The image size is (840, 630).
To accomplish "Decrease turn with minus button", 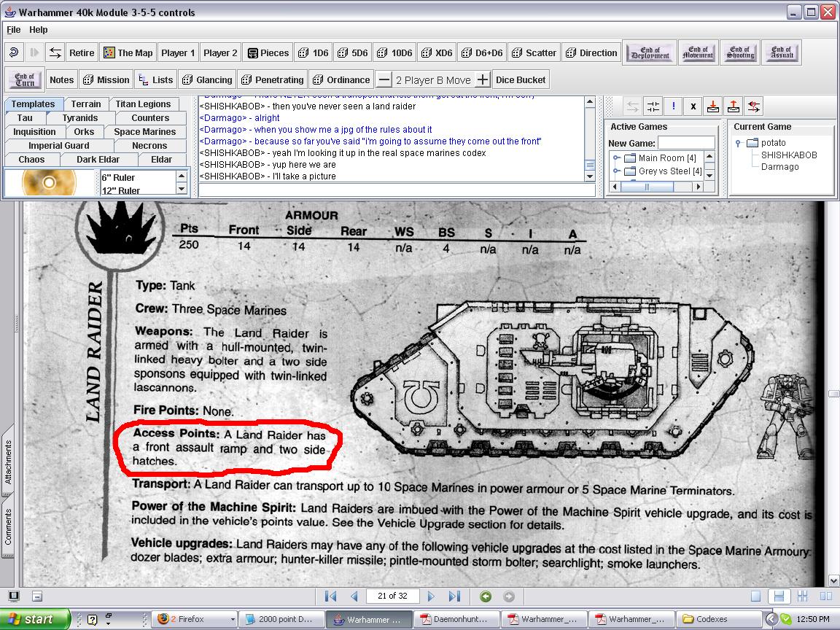I will pyautogui.click(x=384, y=79).
